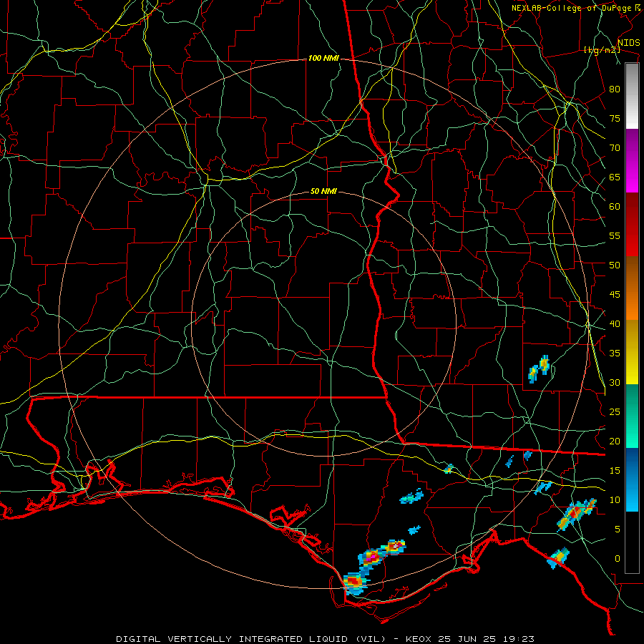Pick the red segment of the color bar

632,225
